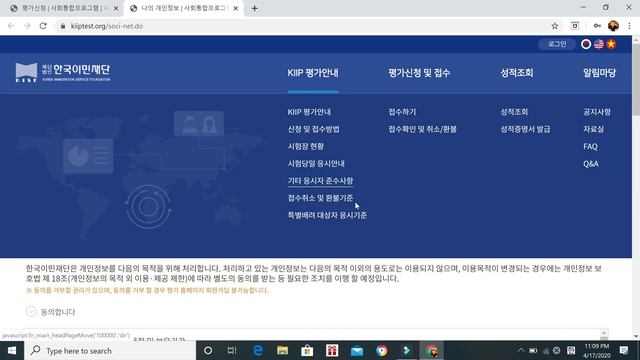The height and width of the screenshot is (360, 640).
Task: Open 접수하기 submenu link
Action: [402, 112]
